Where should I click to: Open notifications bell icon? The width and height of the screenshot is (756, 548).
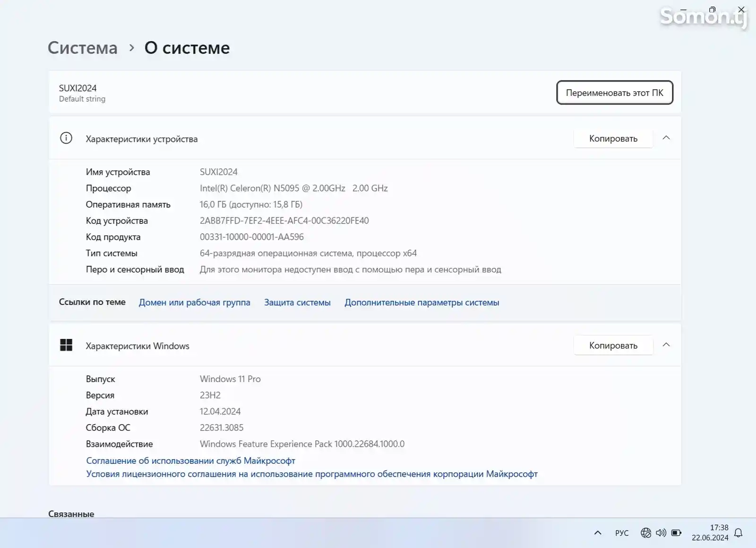[739, 533]
